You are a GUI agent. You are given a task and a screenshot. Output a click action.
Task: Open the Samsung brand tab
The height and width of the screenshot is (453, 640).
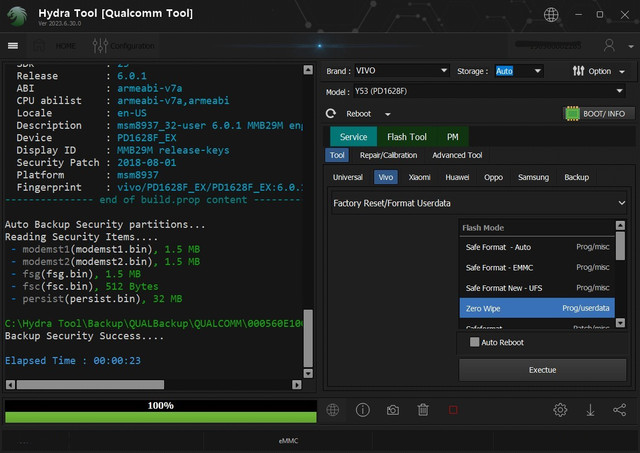pos(533,177)
